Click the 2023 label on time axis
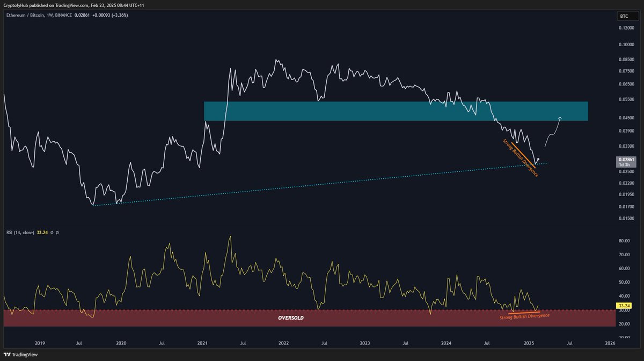644x361 pixels. pyautogui.click(x=365, y=343)
